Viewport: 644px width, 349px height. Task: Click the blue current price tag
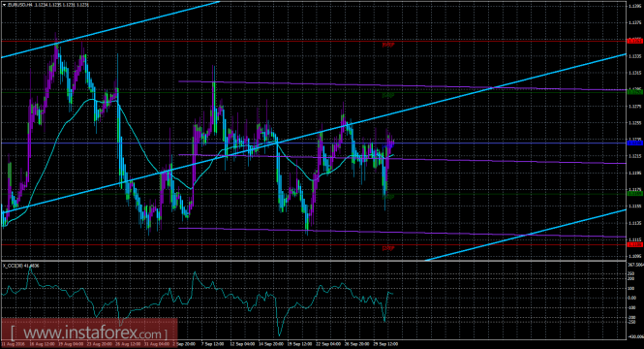tap(635, 143)
